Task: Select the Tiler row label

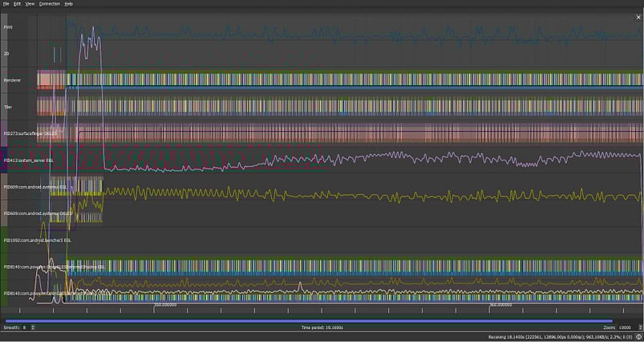Action: tap(7, 107)
